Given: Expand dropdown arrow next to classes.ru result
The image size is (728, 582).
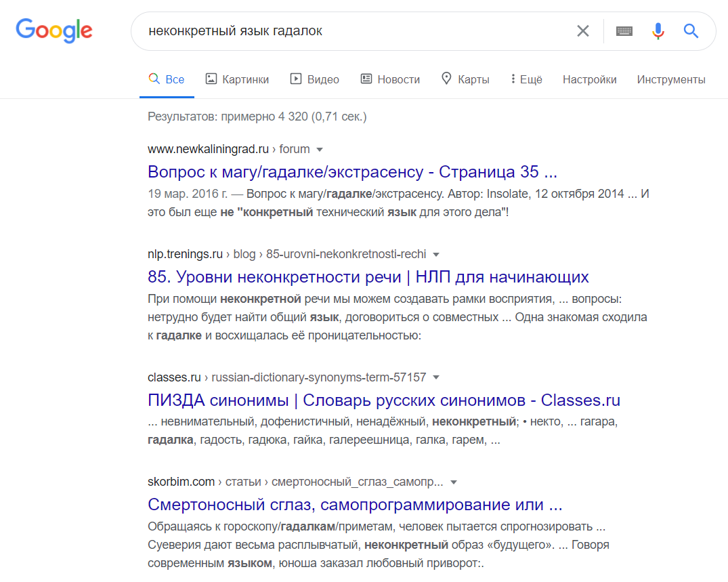Looking at the screenshot, I should click(x=436, y=377).
